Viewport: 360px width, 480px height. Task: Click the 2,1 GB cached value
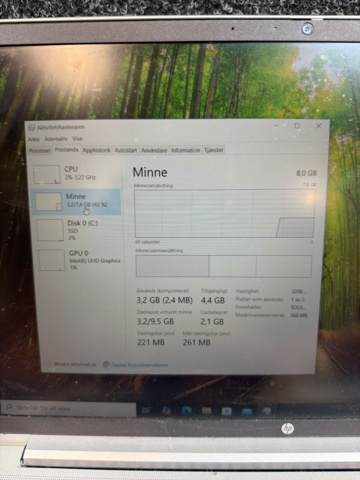click(212, 321)
